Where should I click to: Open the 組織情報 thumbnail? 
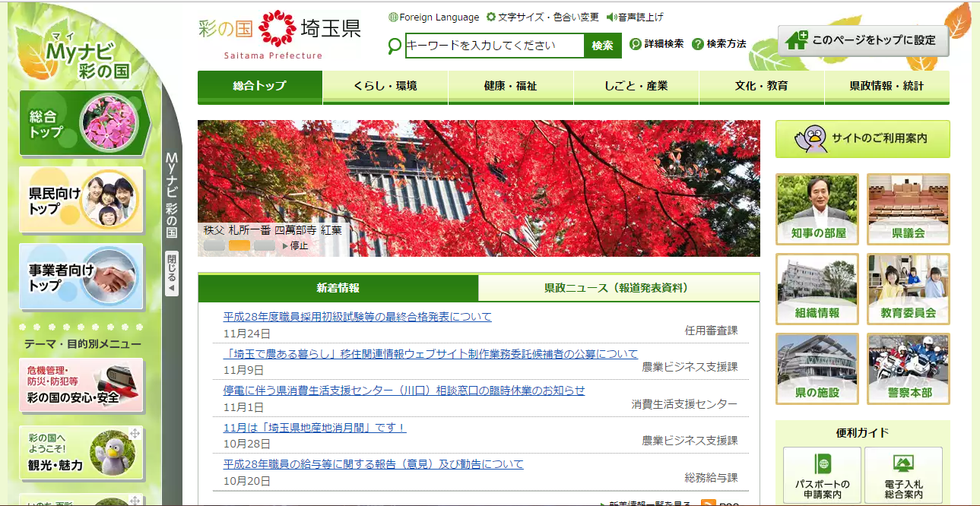[817, 289]
